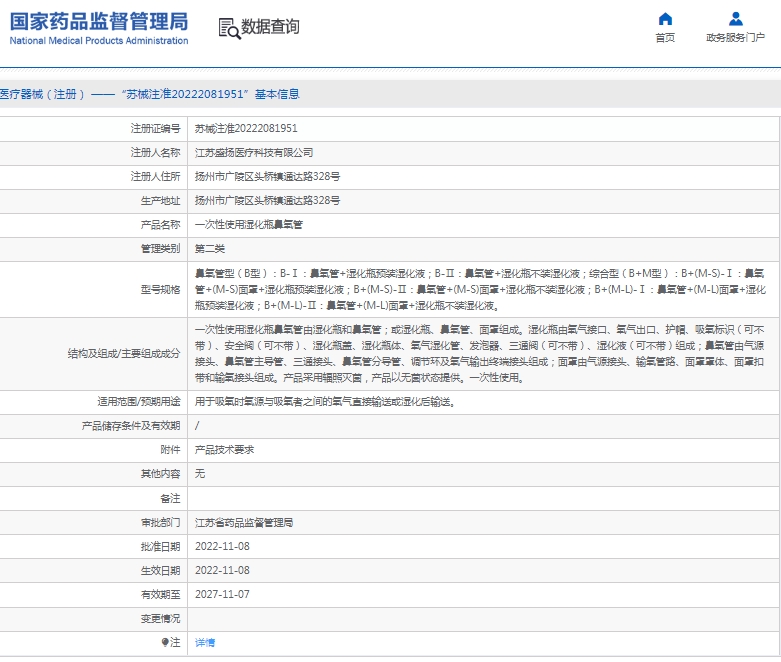Image resolution: width=781 pixels, height=662 pixels.
Task: Click the 数据查询 heading
Action: pyautogui.click(x=270, y=27)
